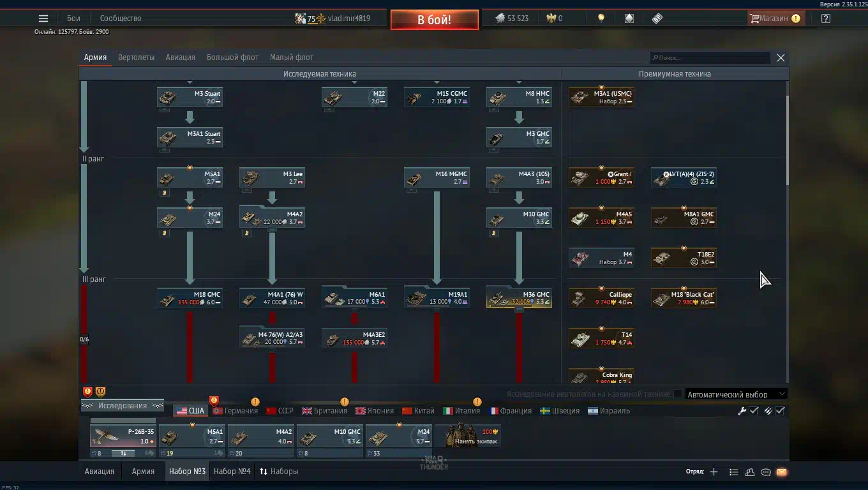The image size is (868, 490).
Task: Open the lightbulb hints icon
Action: [601, 19]
